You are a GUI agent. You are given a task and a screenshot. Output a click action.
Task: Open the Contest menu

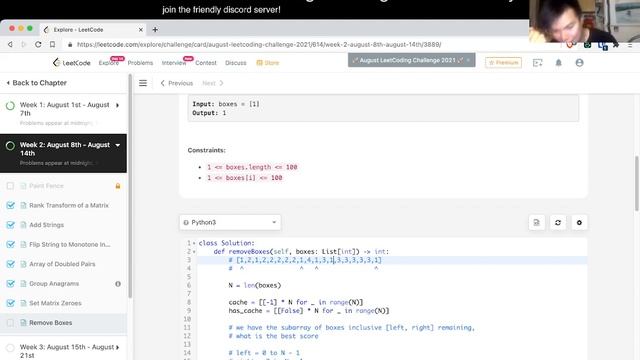click(206, 63)
